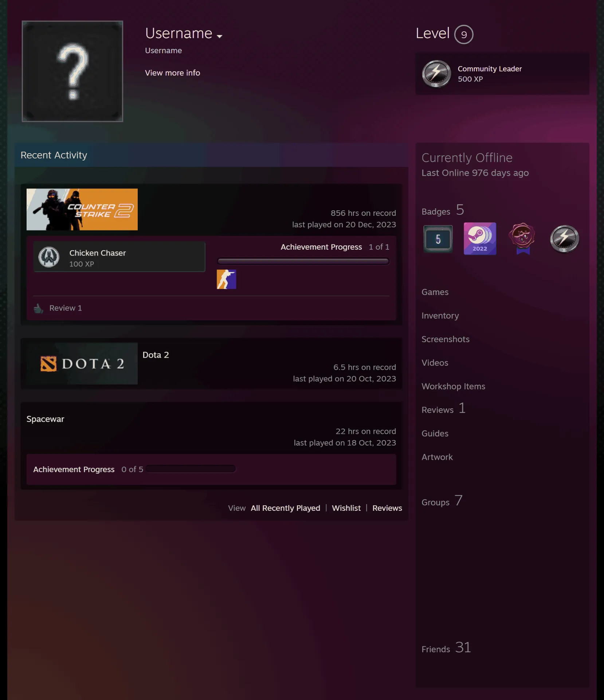Click the Steam 2022 badge icon
The width and height of the screenshot is (604, 700).
click(x=480, y=239)
